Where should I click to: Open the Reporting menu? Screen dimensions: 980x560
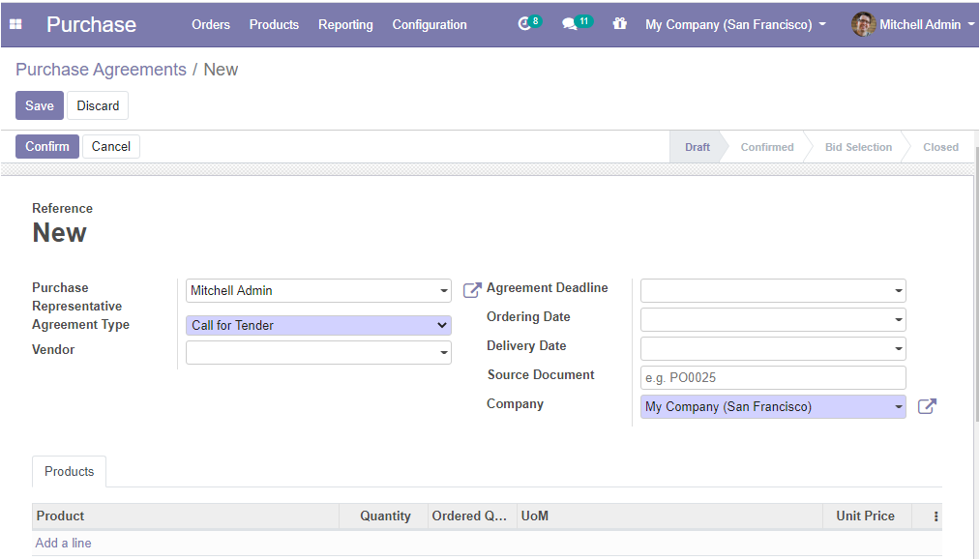pos(345,24)
